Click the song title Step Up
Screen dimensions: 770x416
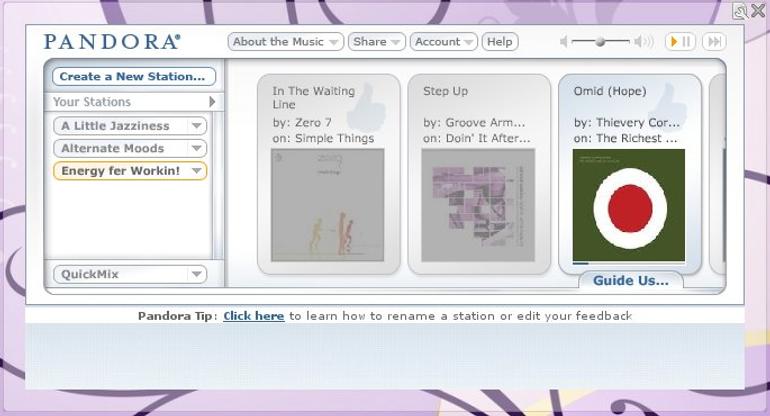(x=445, y=91)
